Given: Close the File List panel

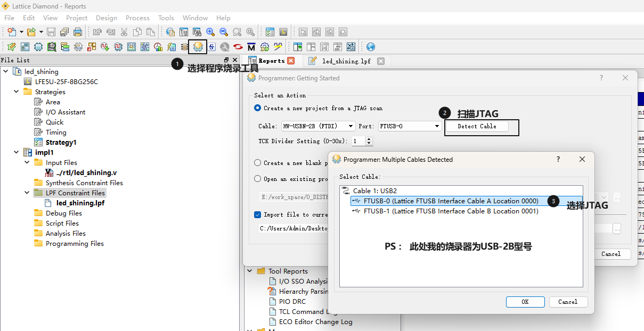Looking at the screenshot, I should 235,60.
